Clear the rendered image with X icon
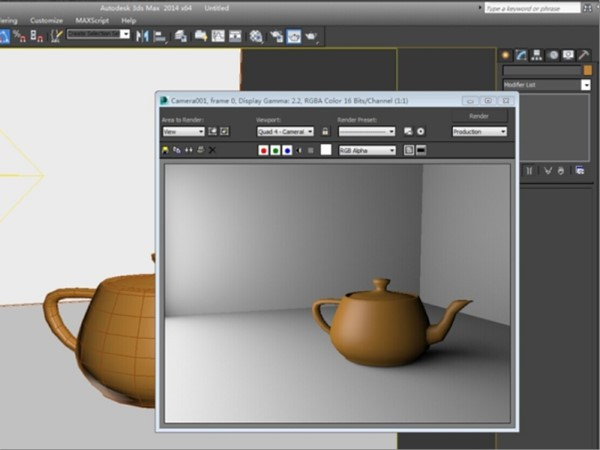This screenshot has height=450, width=600. point(212,150)
